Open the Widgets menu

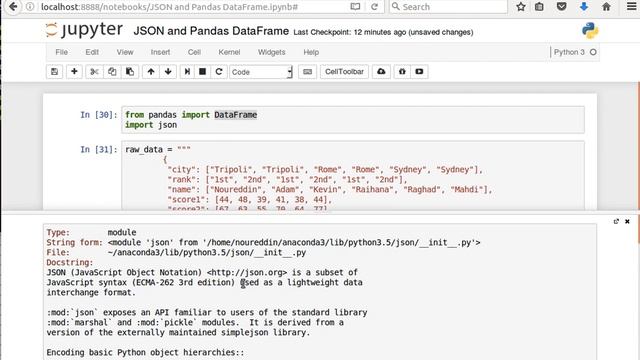pos(271,52)
